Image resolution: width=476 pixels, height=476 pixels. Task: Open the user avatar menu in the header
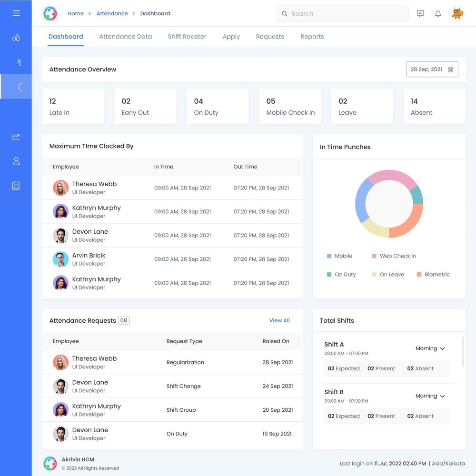(457, 13)
